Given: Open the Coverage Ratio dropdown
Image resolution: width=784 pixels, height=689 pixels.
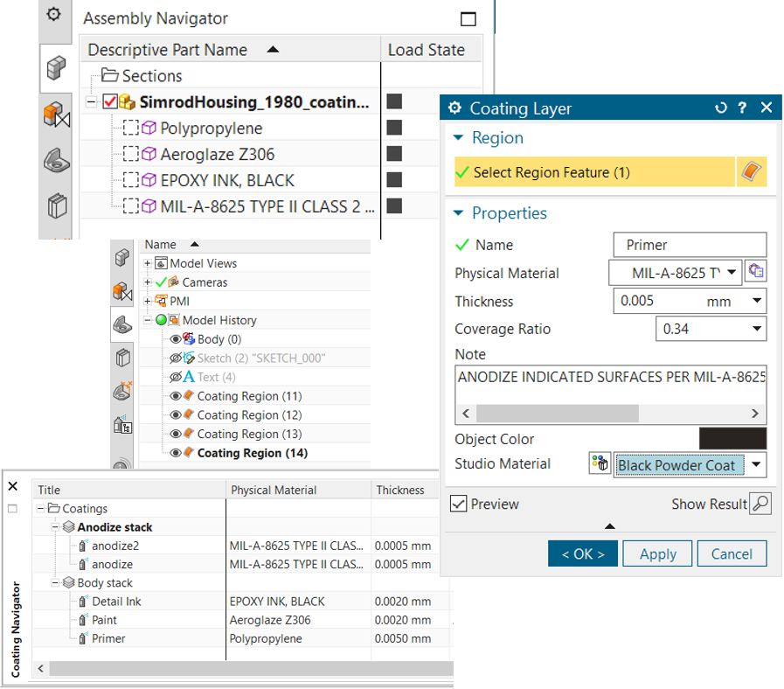Looking at the screenshot, I should tap(757, 330).
